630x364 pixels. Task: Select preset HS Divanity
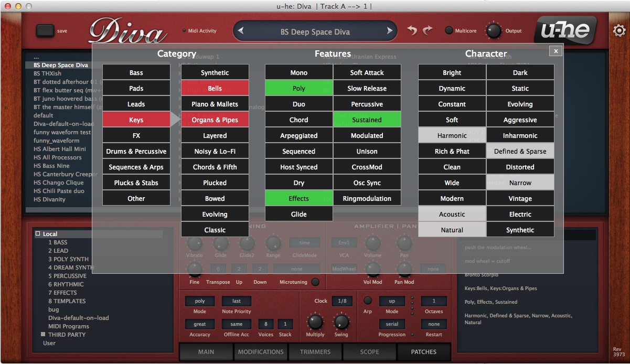(x=49, y=199)
